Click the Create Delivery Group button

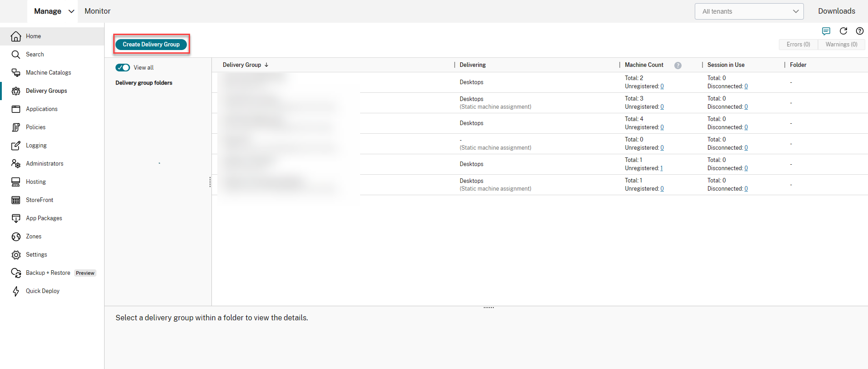point(151,44)
